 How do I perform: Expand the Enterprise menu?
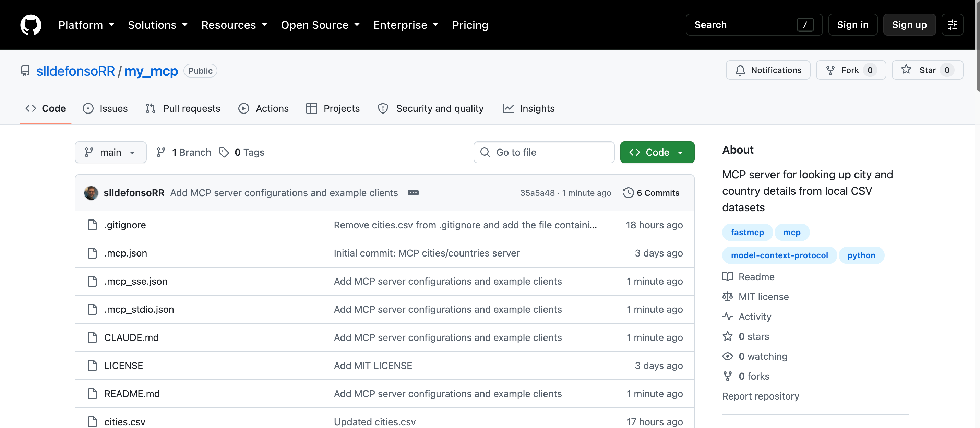tap(406, 25)
